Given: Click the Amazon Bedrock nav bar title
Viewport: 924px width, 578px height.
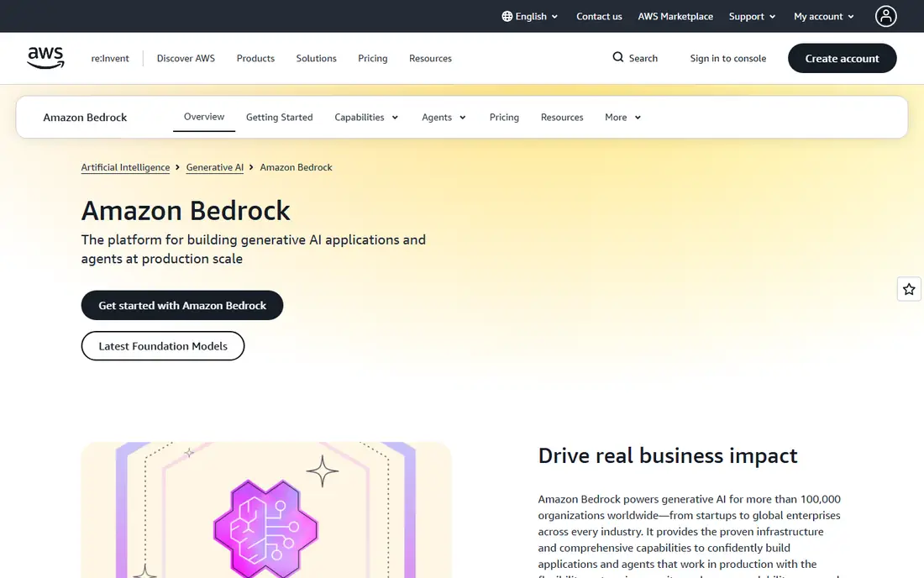Looking at the screenshot, I should click(x=85, y=118).
